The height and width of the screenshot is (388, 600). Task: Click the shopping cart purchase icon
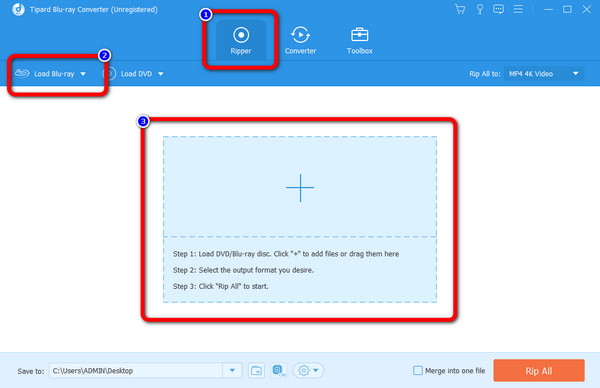(x=460, y=9)
